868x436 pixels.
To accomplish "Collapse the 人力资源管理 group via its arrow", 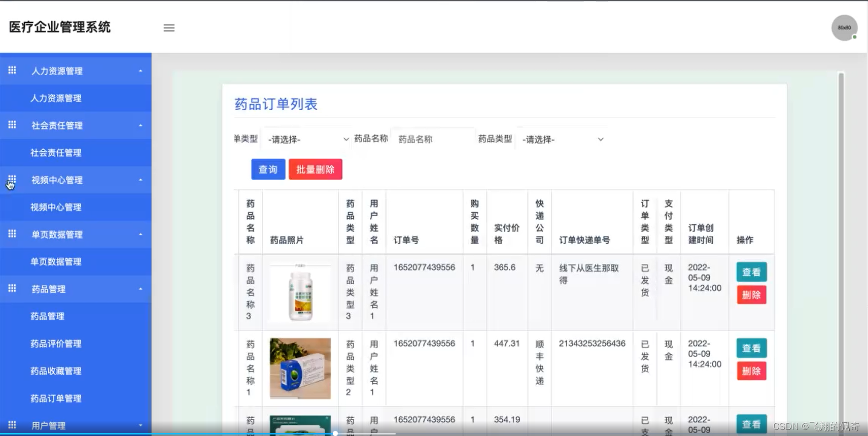I will (x=141, y=71).
